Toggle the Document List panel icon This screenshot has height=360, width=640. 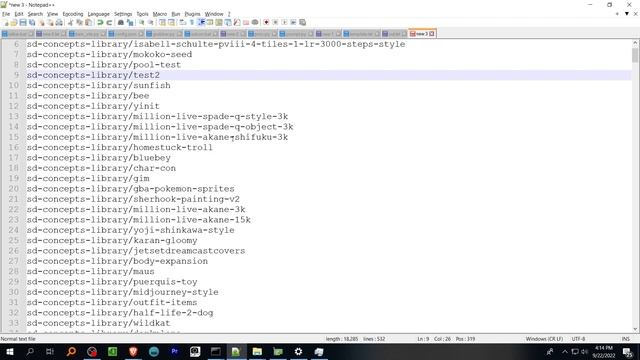click(228, 22)
